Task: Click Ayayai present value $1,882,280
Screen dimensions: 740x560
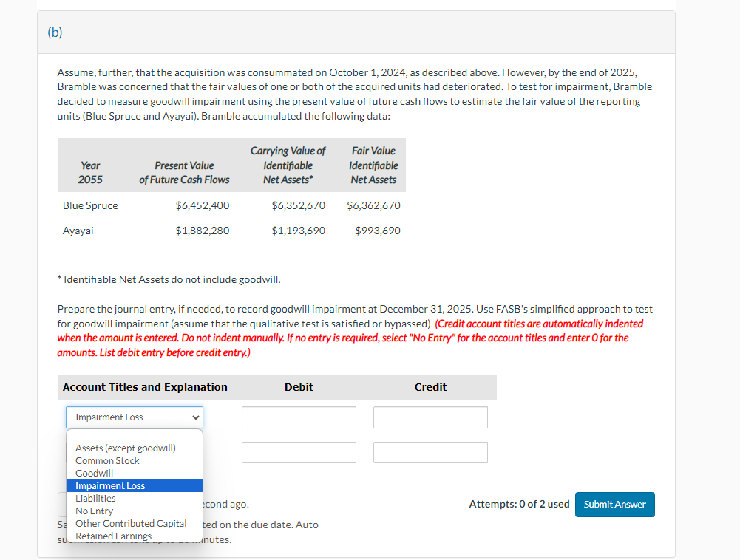Action: pyautogui.click(x=203, y=231)
